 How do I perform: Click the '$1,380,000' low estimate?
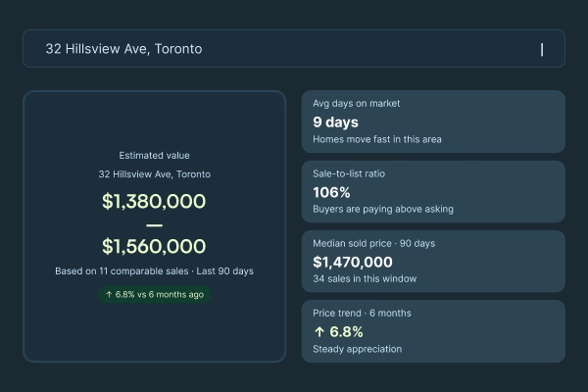(154, 201)
